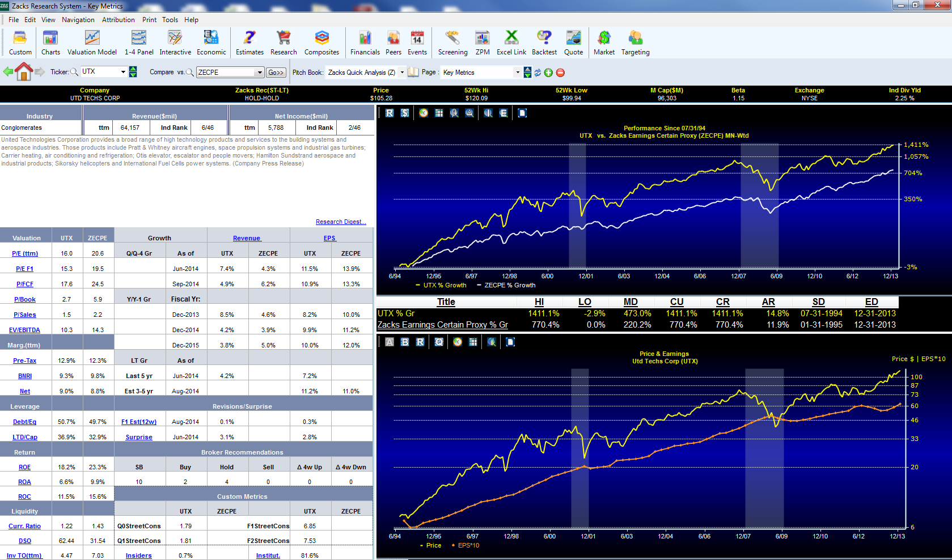Open the 1-4 Panel view
The height and width of the screenshot is (560, 952).
pyautogui.click(x=139, y=43)
